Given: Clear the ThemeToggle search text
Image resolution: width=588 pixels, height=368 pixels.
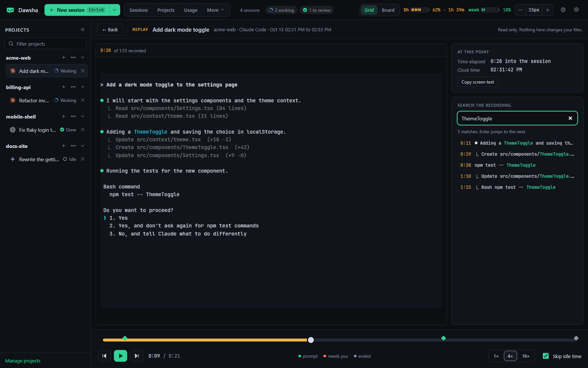Looking at the screenshot, I should click(x=570, y=118).
